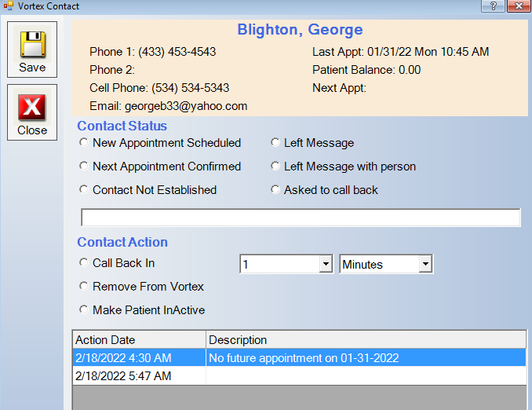Open the Minutes time unit dropdown
Screen dimensions: 532x410
[x=425, y=264]
